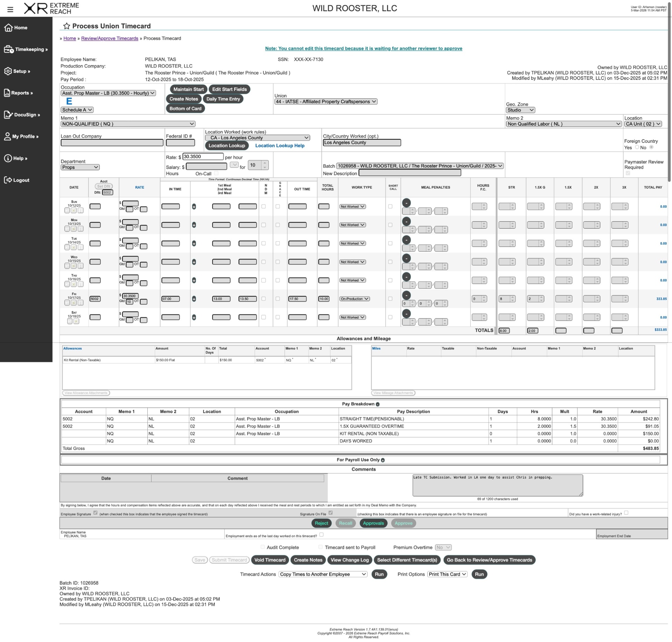Click the favorite star next to Process Union Timecard
Screen dimensions: 672x642
pos(66,26)
